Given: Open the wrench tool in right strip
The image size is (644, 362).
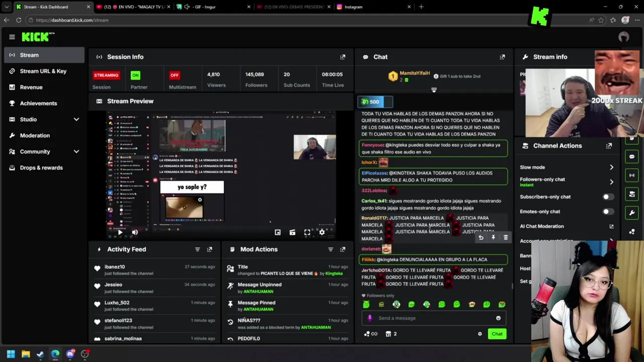Looking at the screenshot, I should tap(632, 213).
